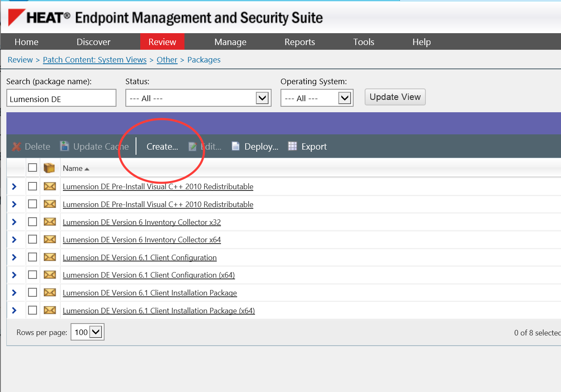The image size is (561, 392).
Task: Open the Rows per page dropdown
Action: coord(88,332)
